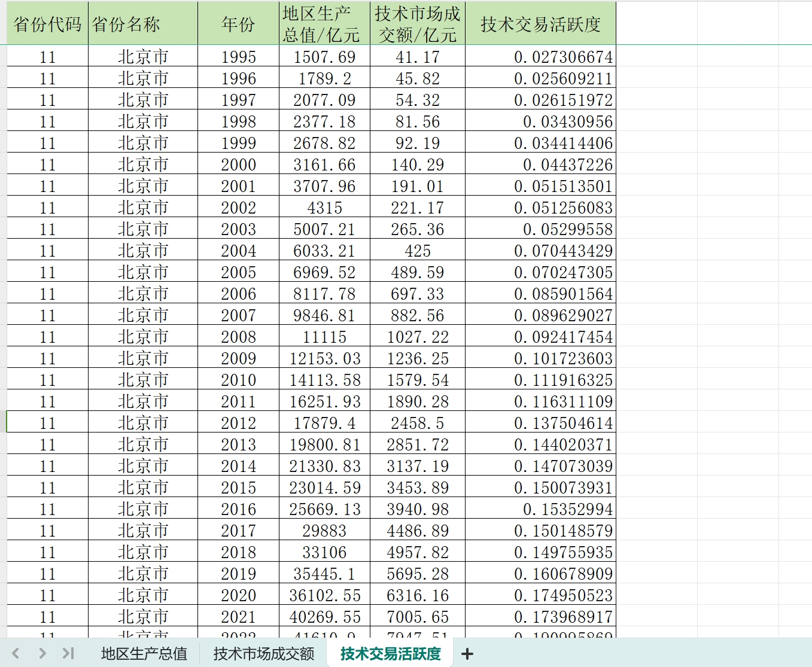Jump to last sheet arrow icon
This screenshot has width=812, height=667.
tap(68, 653)
